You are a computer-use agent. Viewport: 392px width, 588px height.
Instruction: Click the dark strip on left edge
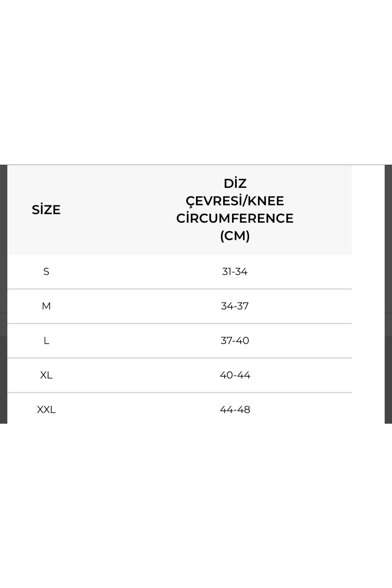(3, 294)
